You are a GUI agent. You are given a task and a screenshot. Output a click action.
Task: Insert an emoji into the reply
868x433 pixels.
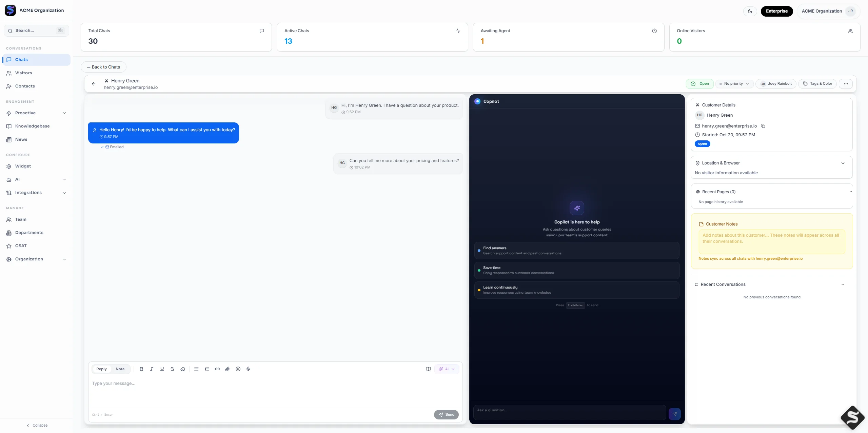point(238,369)
